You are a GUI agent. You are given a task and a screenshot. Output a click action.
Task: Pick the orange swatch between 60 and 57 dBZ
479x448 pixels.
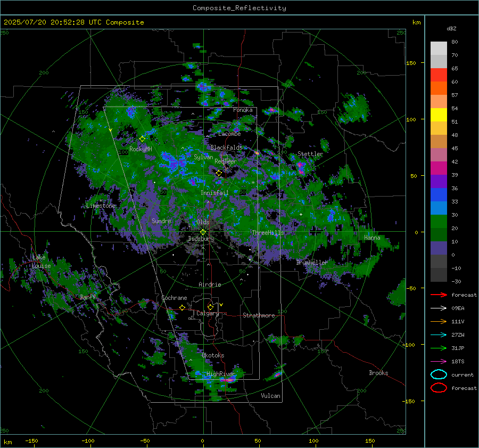[x=439, y=88]
